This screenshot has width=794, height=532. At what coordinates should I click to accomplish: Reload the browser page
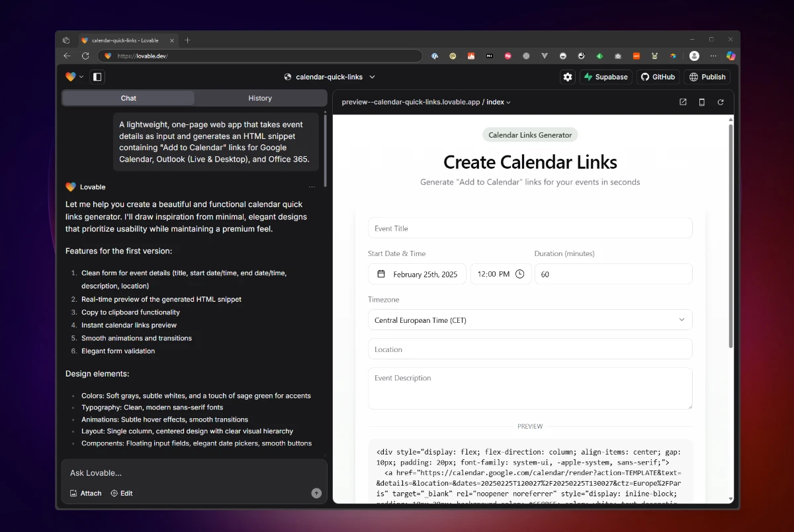point(85,56)
